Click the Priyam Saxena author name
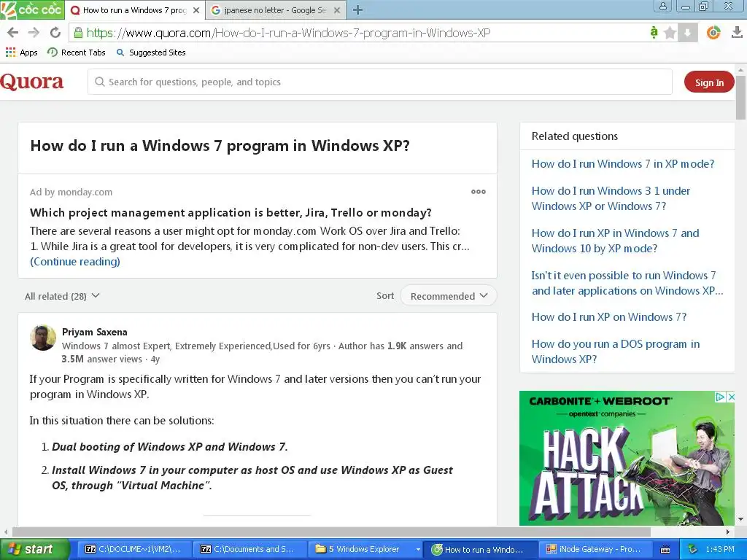The image size is (747, 560). (94, 332)
